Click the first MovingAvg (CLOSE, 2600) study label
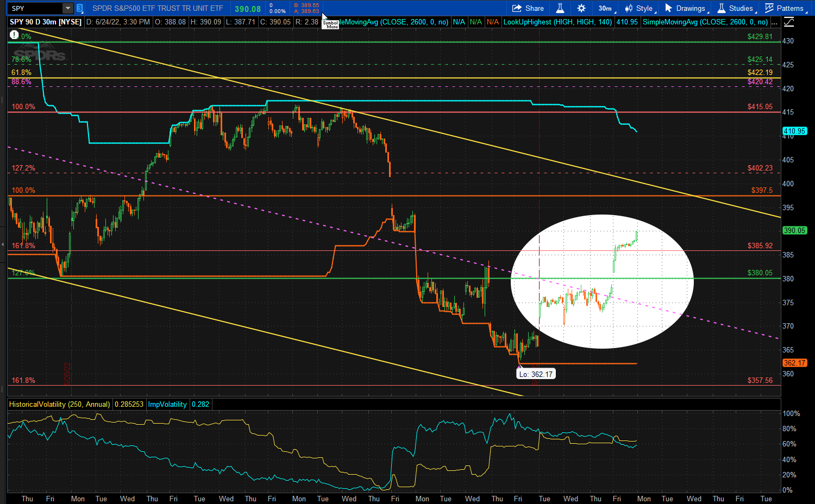Image resolution: width=815 pixels, height=504 pixels. [395, 22]
